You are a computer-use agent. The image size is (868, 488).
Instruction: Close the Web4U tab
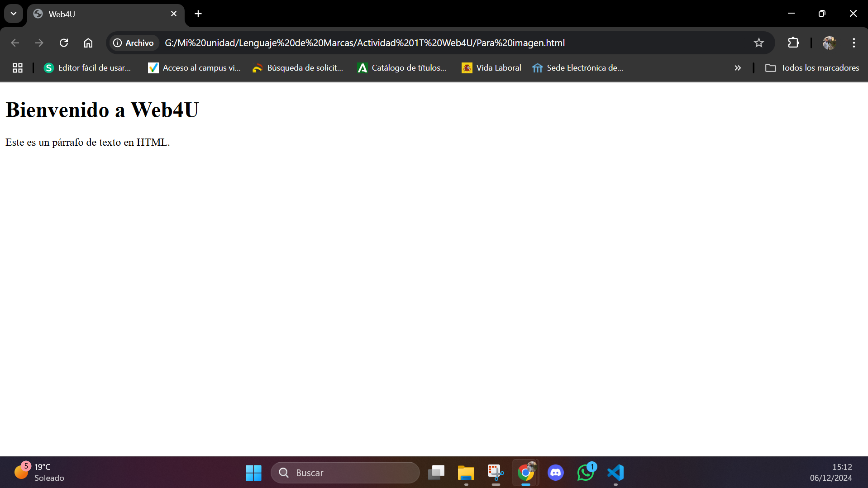tap(174, 14)
